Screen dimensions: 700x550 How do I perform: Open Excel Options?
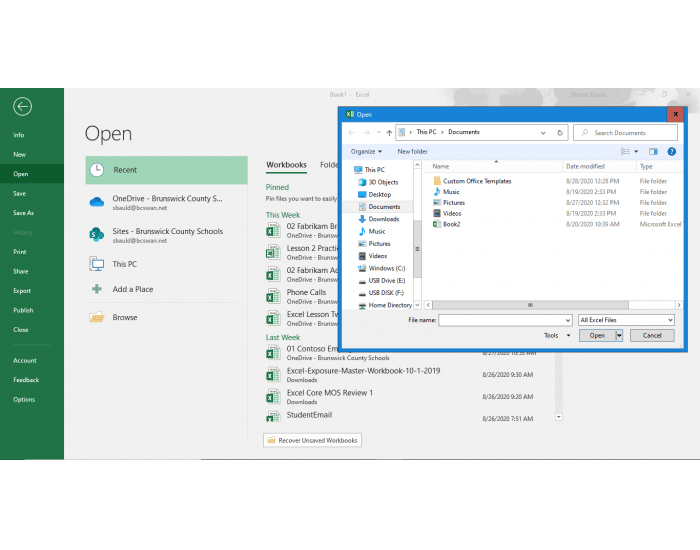24,400
